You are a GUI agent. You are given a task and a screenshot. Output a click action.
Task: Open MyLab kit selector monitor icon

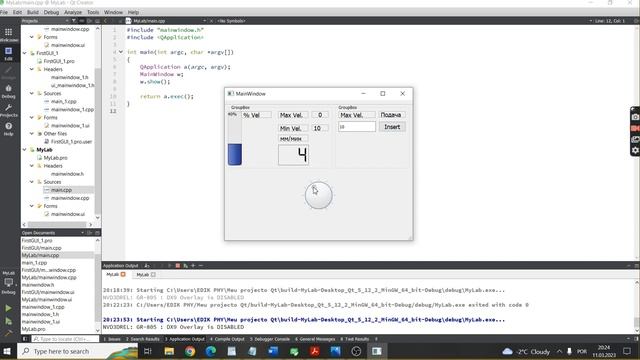[x=9, y=282]
